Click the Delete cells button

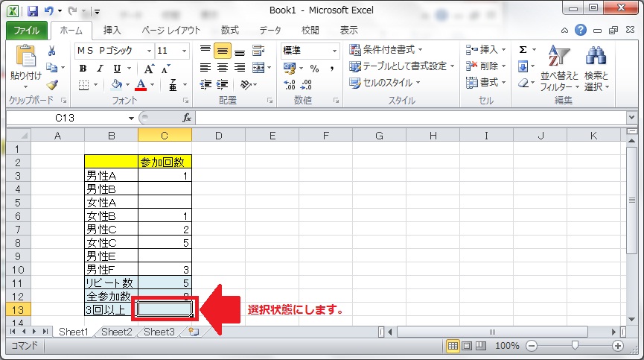coord(485,66)
